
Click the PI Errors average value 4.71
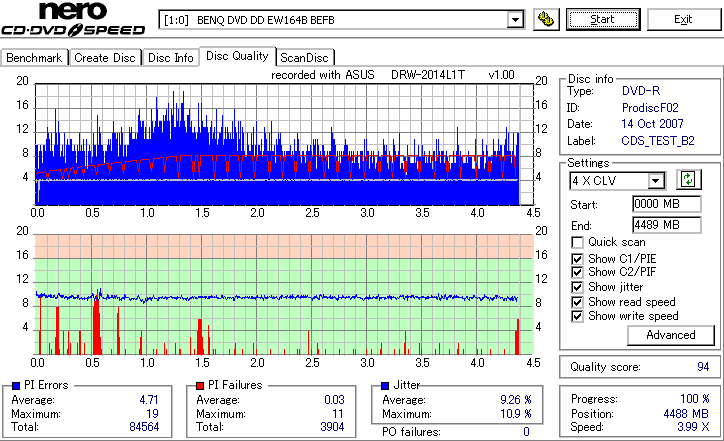149,400
